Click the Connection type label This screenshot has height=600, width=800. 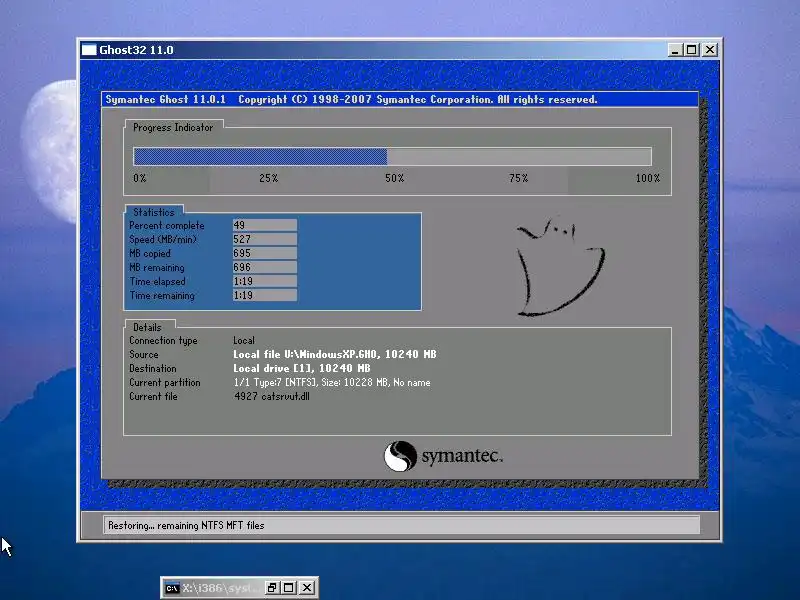coord(163,340)
